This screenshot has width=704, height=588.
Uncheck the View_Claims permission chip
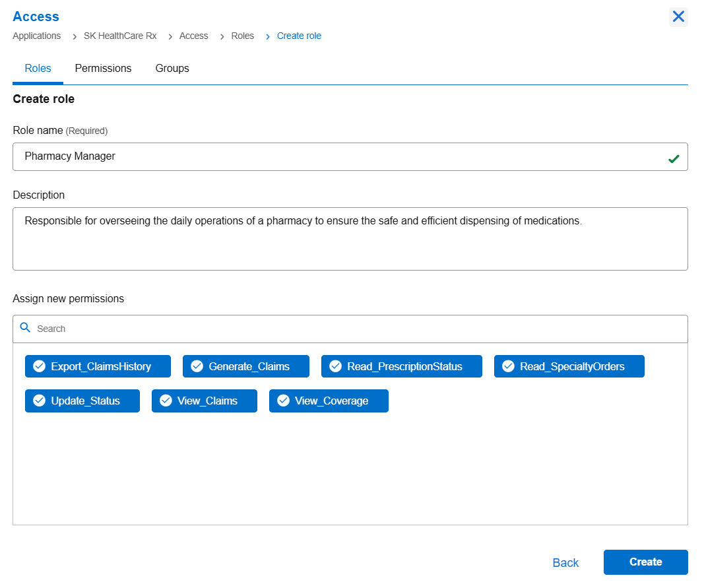click(x=205, y=401)
